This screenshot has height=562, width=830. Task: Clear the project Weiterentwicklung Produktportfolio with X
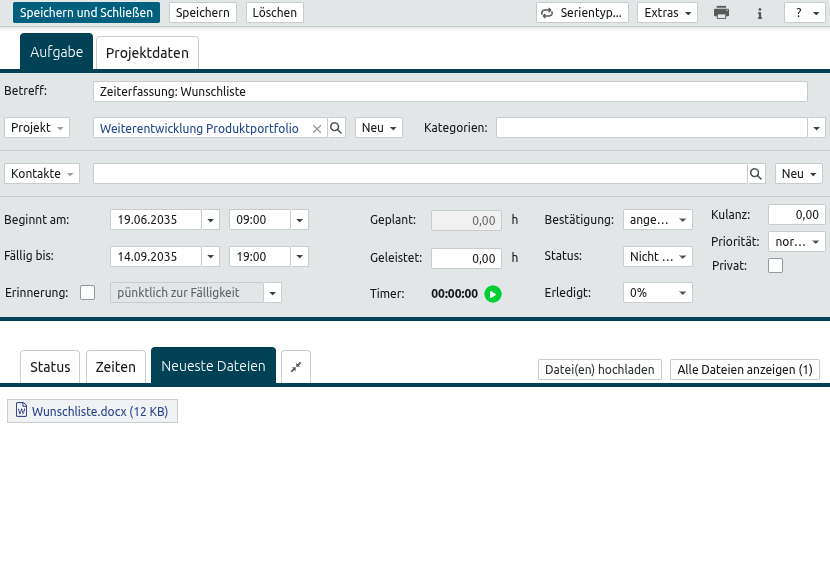[317, 129]
